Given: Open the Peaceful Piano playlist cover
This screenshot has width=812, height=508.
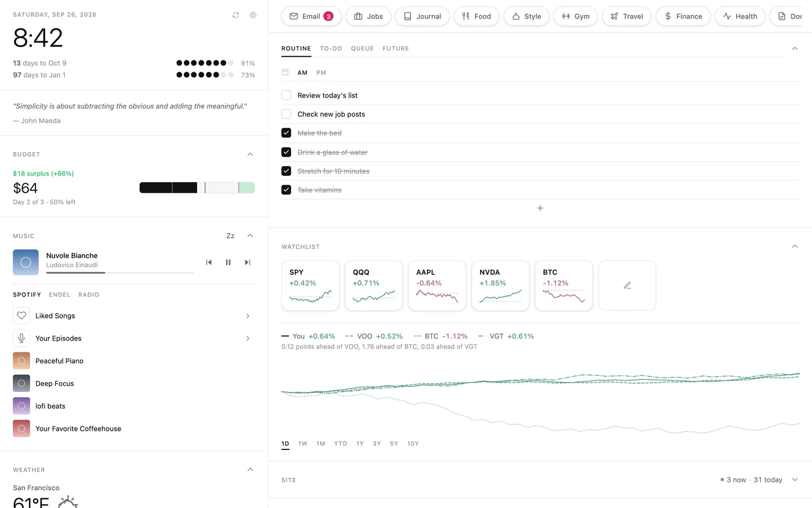Looking at the screenshot, I should [21, 361].
